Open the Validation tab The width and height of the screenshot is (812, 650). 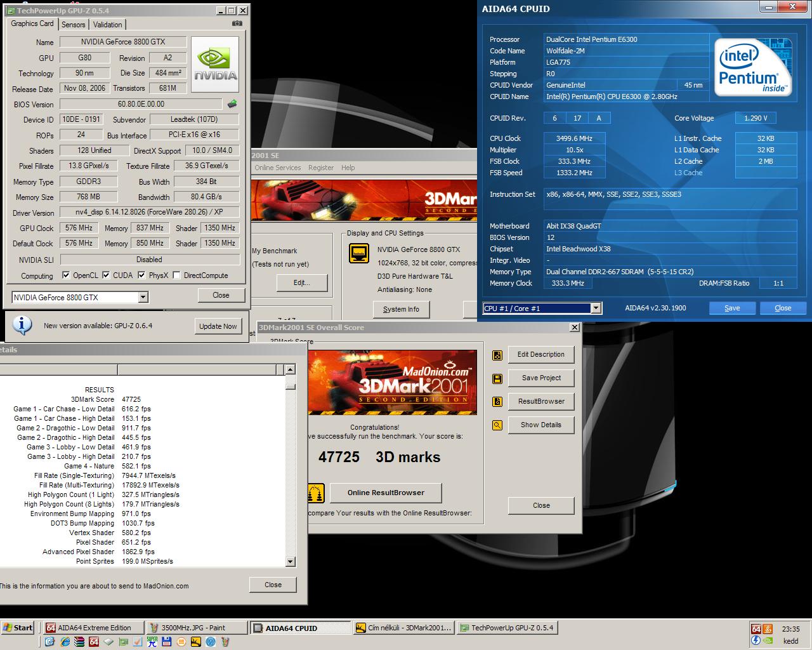108,25
